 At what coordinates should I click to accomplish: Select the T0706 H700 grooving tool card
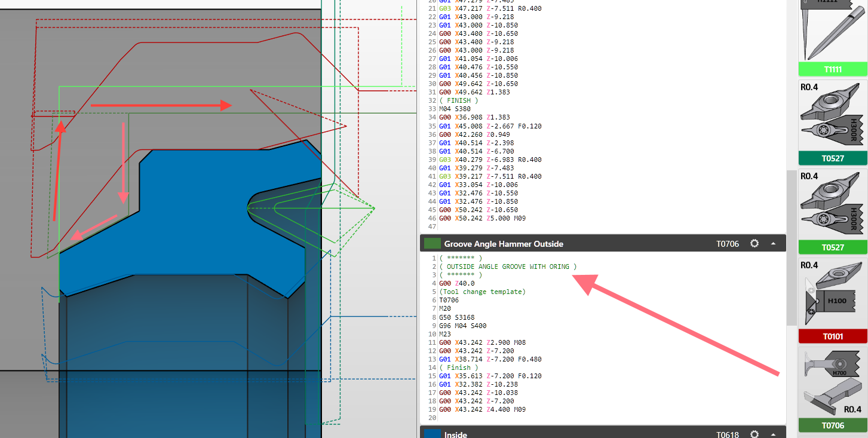[x=833, y=389]
